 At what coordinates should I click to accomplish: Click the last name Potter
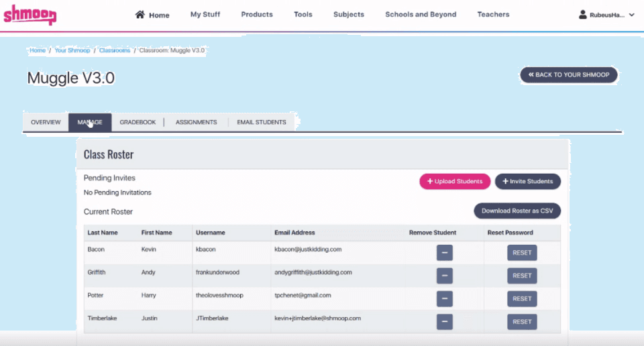(95, 296)
